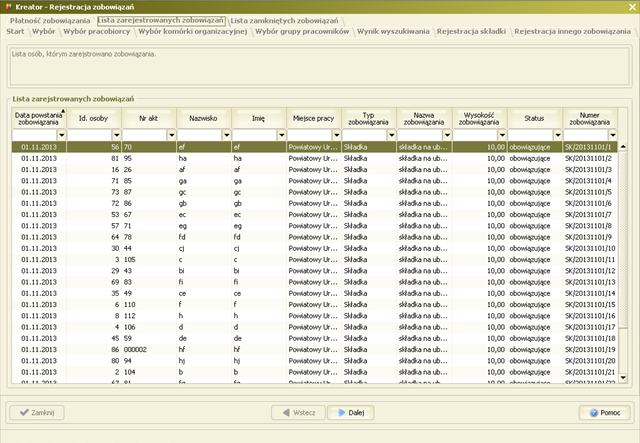This screenshot has height=443, width=640.
Task: Switch to Lista zarejestrowanych zobowiązań tab
Action: tap(161, 20)
